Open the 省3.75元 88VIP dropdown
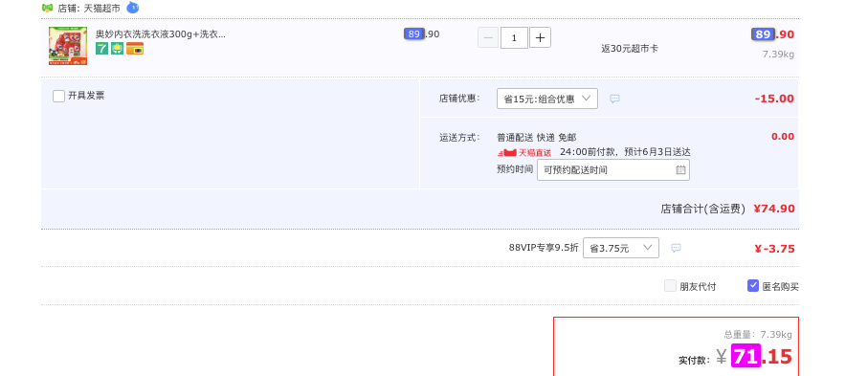This screenshot has height=376, width=868. (621, 248)
